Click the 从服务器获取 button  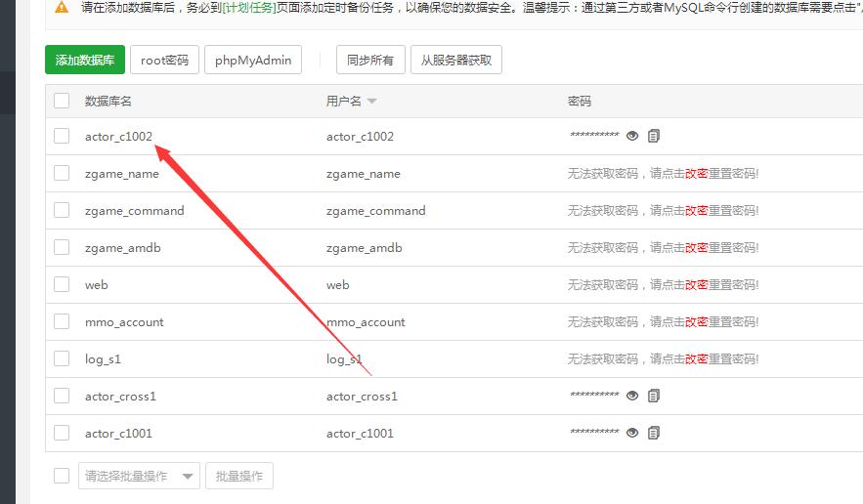(x=456, y=60)
